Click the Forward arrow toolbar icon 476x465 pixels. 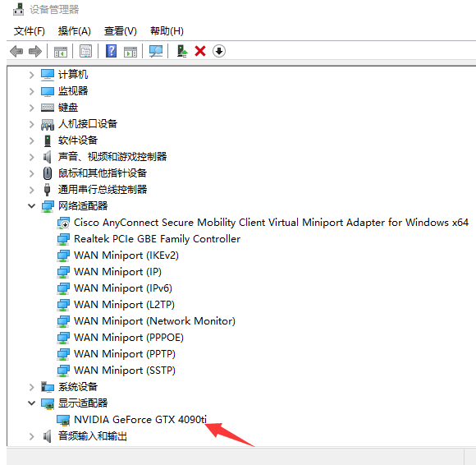click(35, 51)
